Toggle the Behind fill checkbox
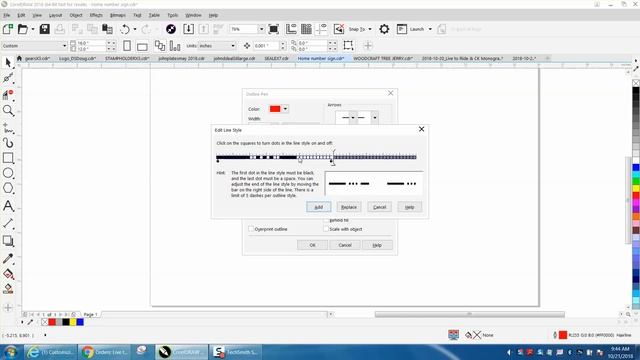This screenshot has width=640, height=360. pyautogui.click(x=326, y=220)
